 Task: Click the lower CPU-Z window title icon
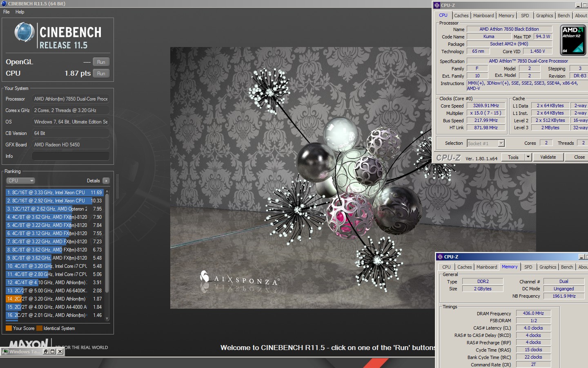point(440,257)
